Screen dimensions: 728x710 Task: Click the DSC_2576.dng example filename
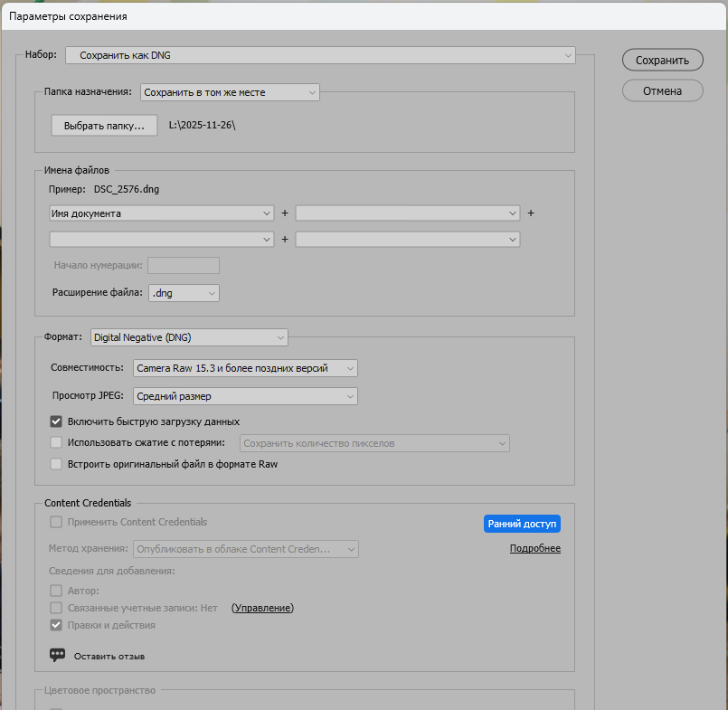[x=127, y=189]
